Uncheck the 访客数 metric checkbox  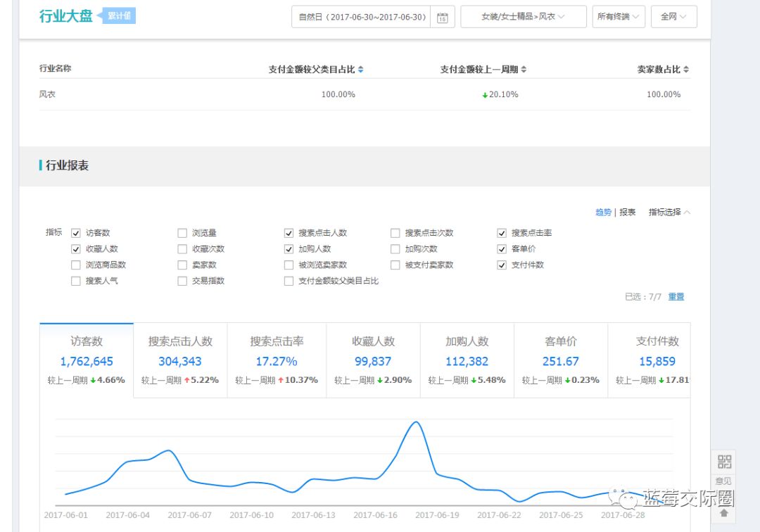click(75, 233)
